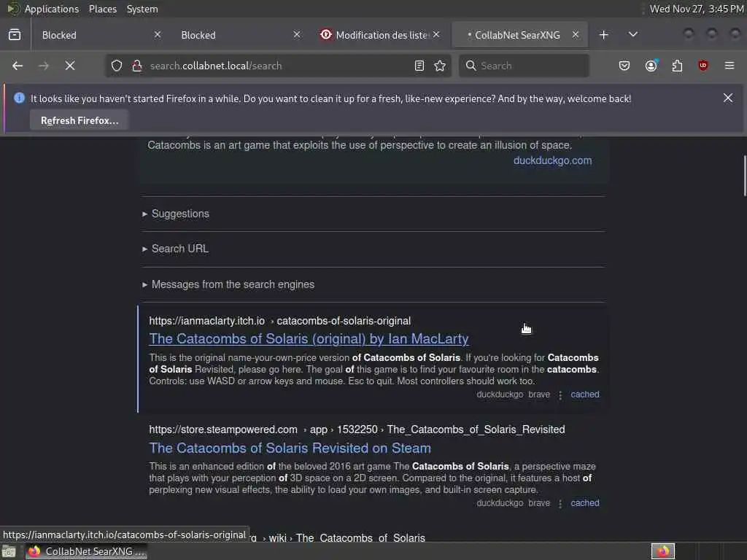Stop loading the page
The image size is (747, 560).
pyautogui.click(x=70, y=66)
